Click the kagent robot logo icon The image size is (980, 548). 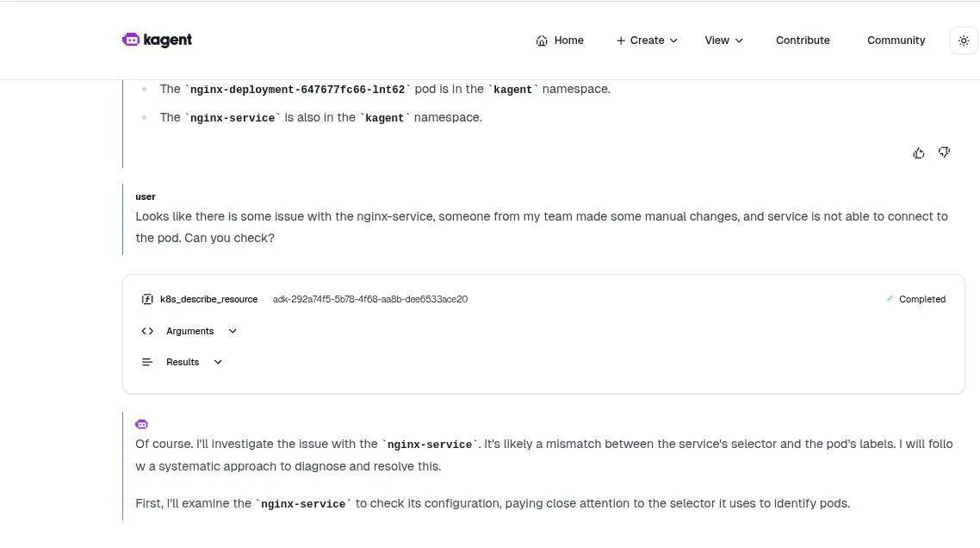(x=131, y=40)
